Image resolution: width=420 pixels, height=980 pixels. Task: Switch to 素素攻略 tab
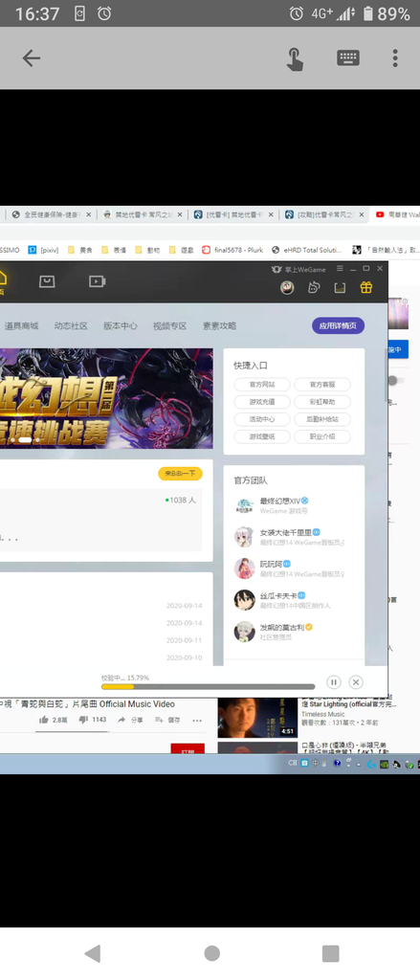[x=219, y=325]
